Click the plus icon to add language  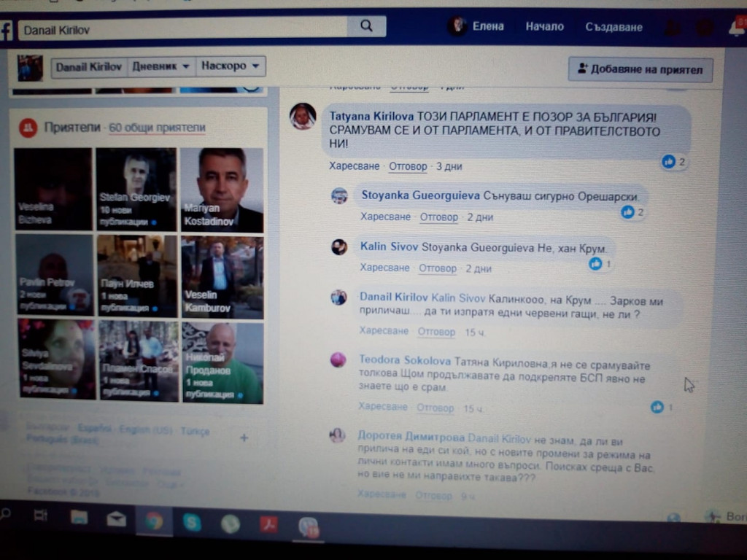pos(244,437)
